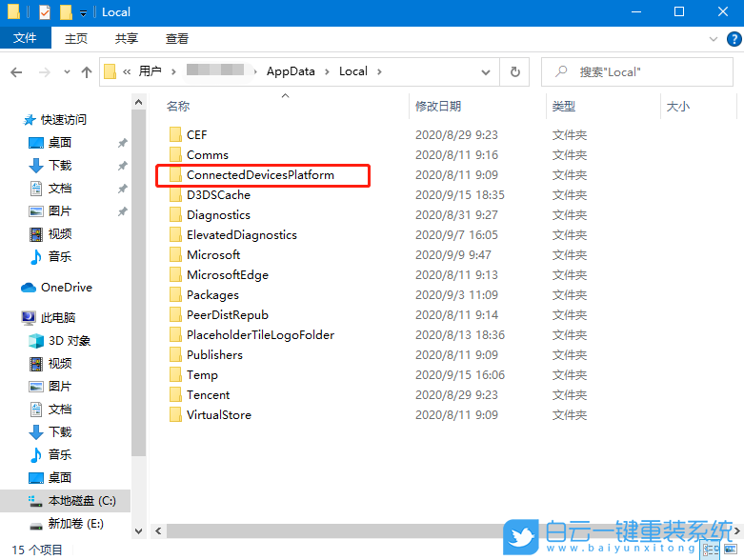Click navigation pane scroll down arrow

tap(138, 531)
